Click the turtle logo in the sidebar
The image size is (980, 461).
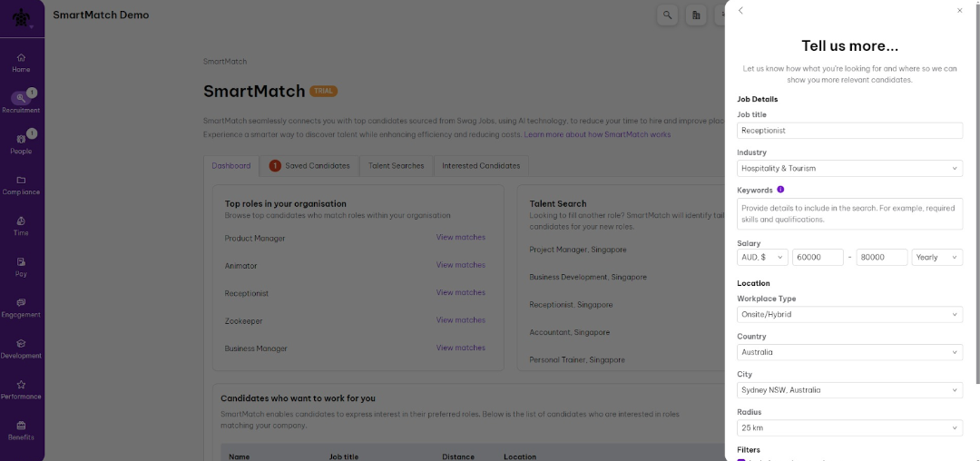tap(21, 17)
